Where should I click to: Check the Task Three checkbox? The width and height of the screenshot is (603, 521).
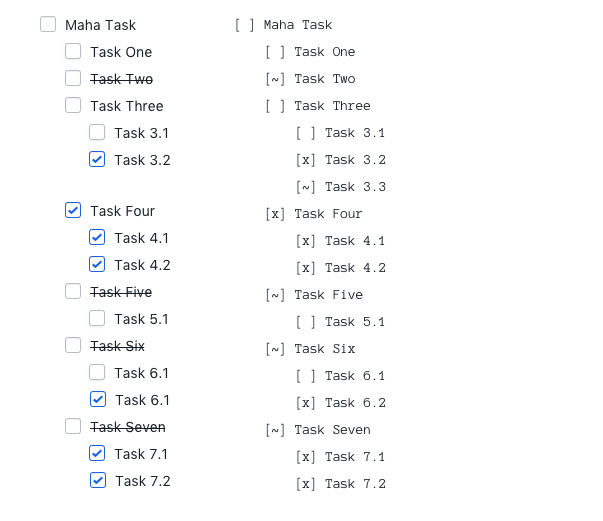[x=73, y=105]
